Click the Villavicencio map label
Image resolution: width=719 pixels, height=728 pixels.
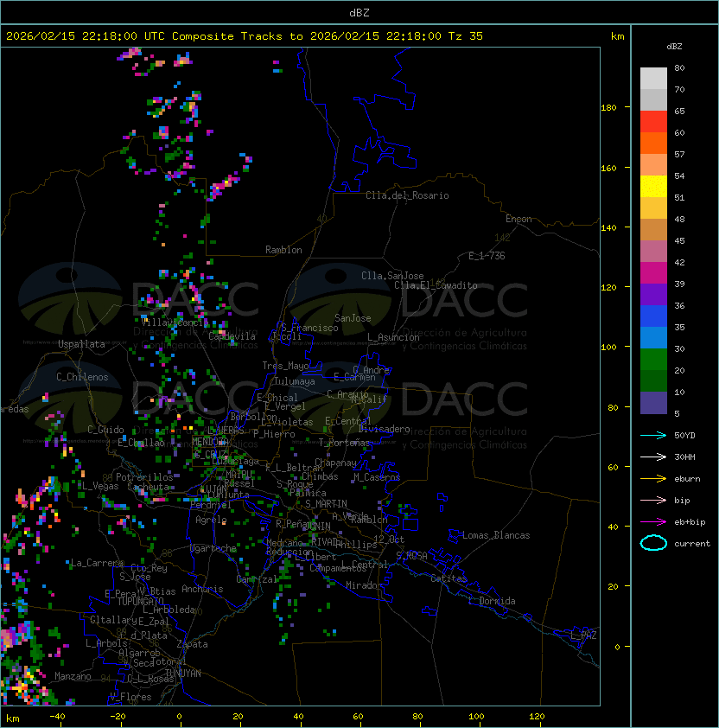[175, 322]
